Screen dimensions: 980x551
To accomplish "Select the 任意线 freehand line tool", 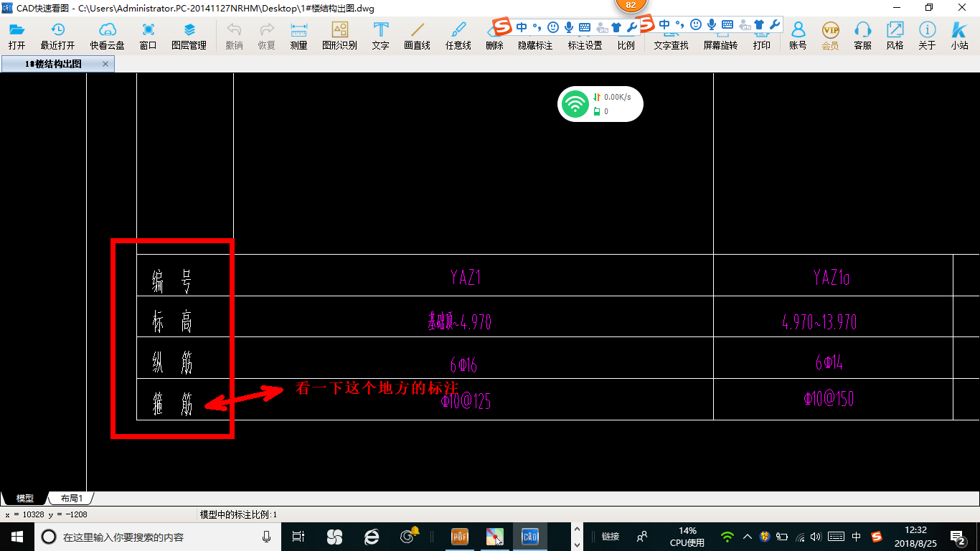I will [458, 36].
